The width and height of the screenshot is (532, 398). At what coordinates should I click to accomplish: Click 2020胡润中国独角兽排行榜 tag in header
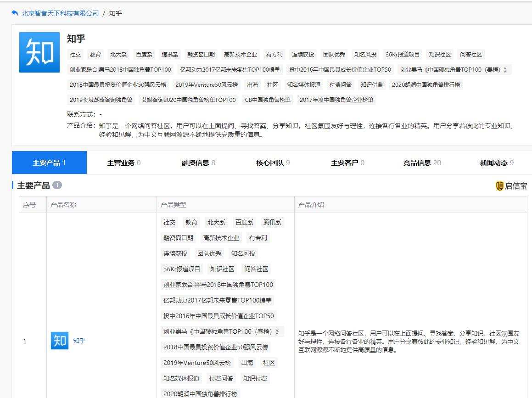(x=426, y=85)
